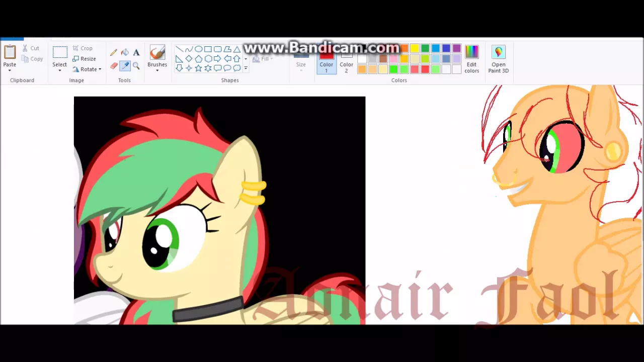Choose the Oval shape
This screenshot has height=362, width=644.
click(198, 49)
